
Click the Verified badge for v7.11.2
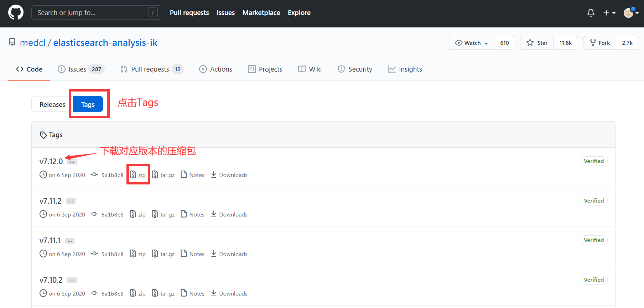(594, 201)
